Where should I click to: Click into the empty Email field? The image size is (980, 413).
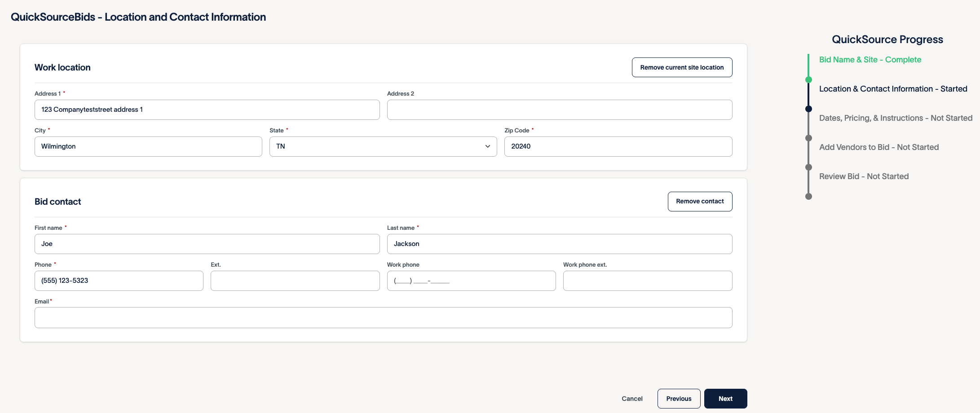383,317
